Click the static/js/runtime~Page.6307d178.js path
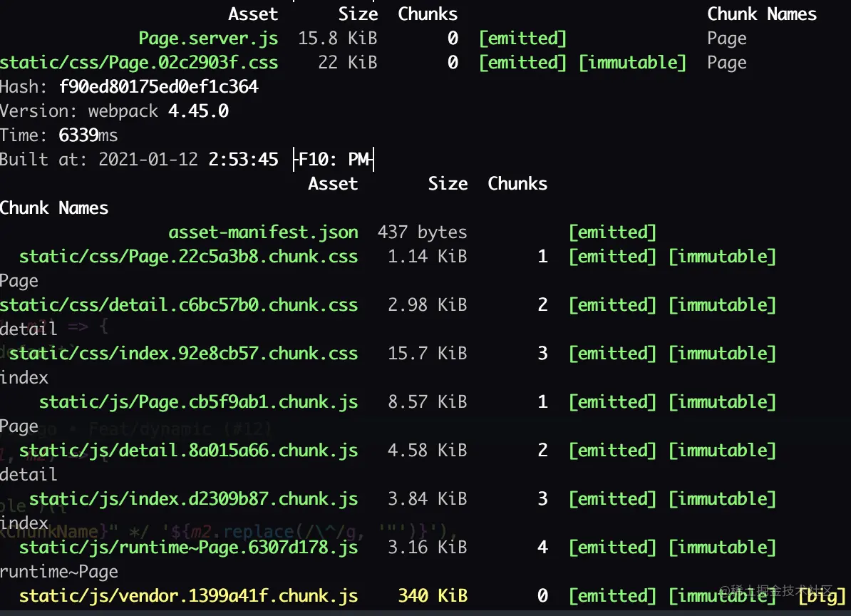 (188, 548)
